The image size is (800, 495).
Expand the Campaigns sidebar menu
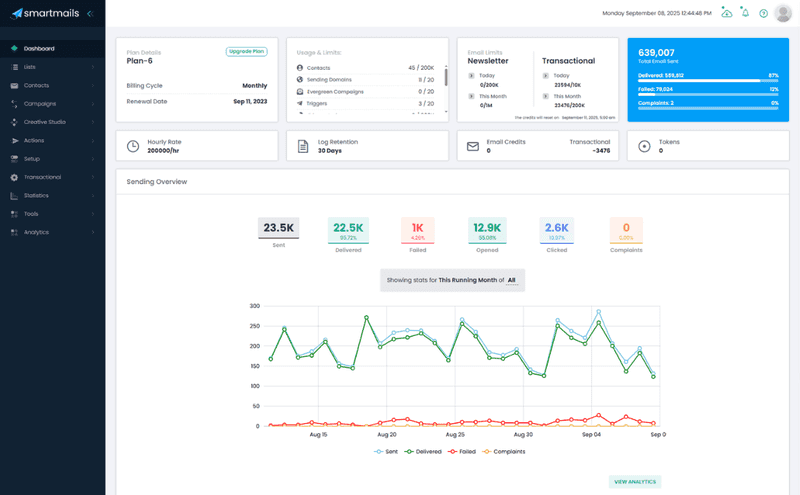tap(52, 104)
